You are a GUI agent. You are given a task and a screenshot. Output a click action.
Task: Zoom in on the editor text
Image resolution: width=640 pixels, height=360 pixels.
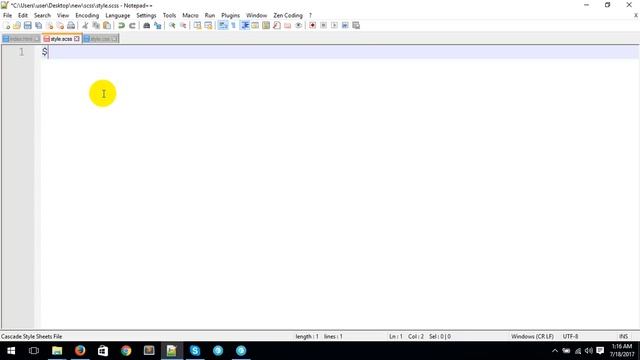[172, 25]
